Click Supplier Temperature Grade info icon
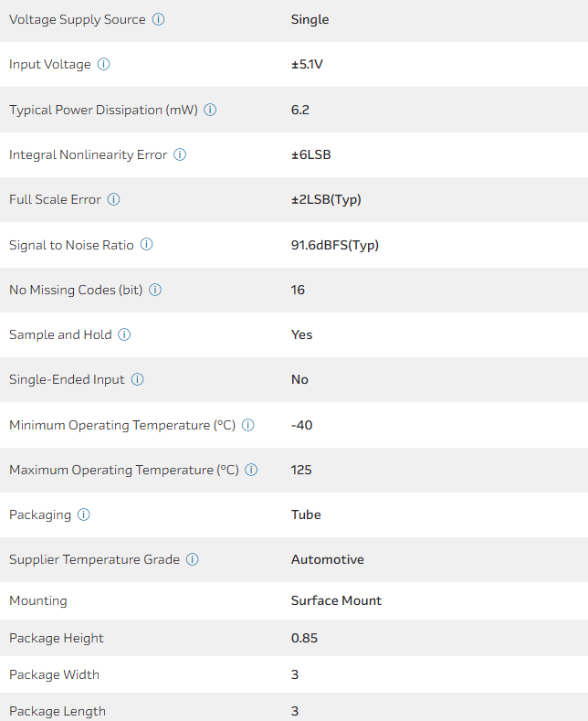This screenshot has height=721, width=588. 193,559
